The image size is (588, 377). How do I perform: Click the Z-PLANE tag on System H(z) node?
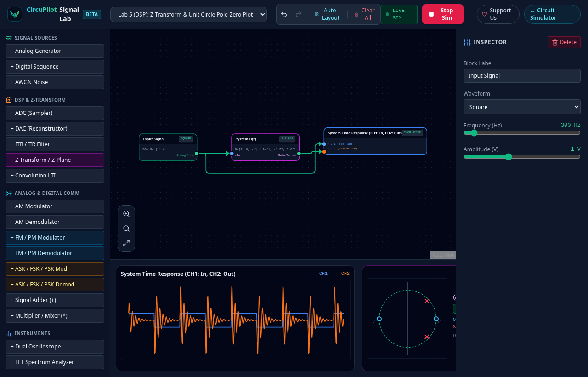[x=287, y=138]
